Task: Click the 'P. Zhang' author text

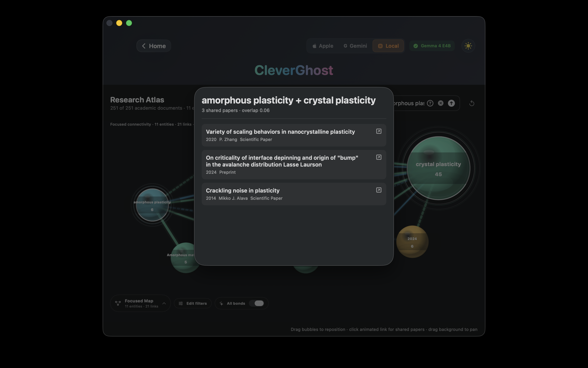Action: (228, 139)
